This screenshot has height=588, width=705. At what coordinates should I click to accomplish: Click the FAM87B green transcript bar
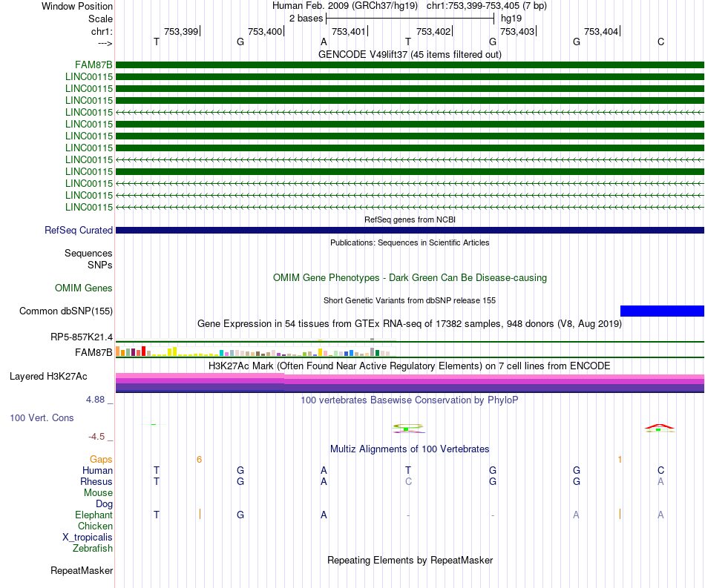pos(410,65)
